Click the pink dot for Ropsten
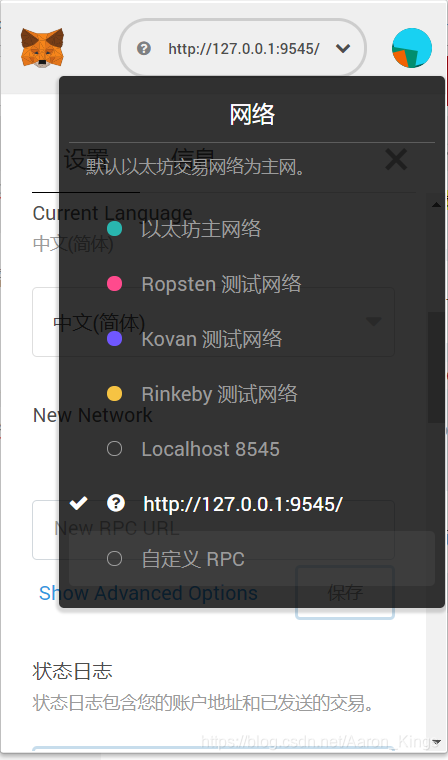This screenshot has height=760, width=448. (x=114, y=284)
